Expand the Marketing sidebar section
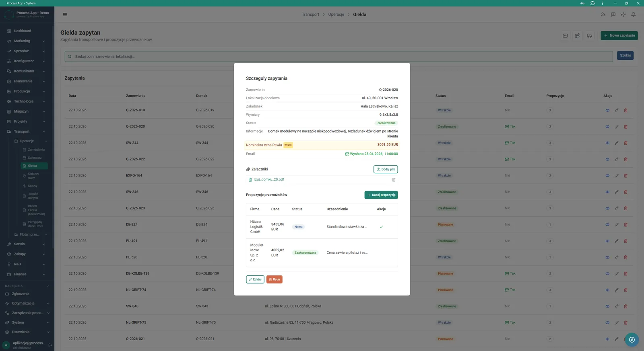Image resolution: width=644 pixels, height=351 pixels. [x=27, y=41]
